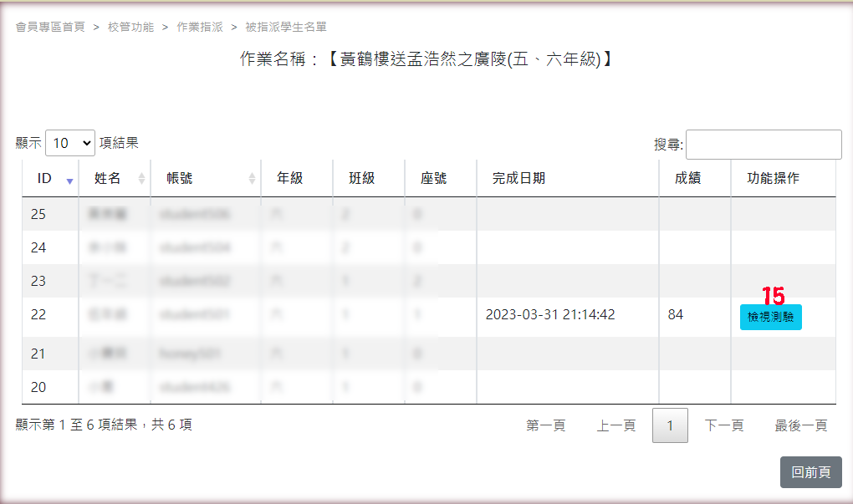Click the score value 84

point(676,315)
